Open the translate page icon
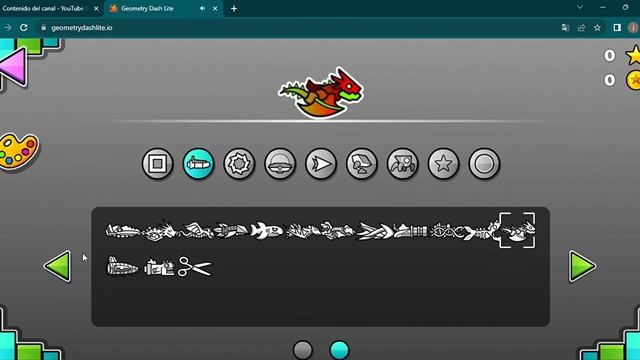640x360 pixels. coord(565,27)
